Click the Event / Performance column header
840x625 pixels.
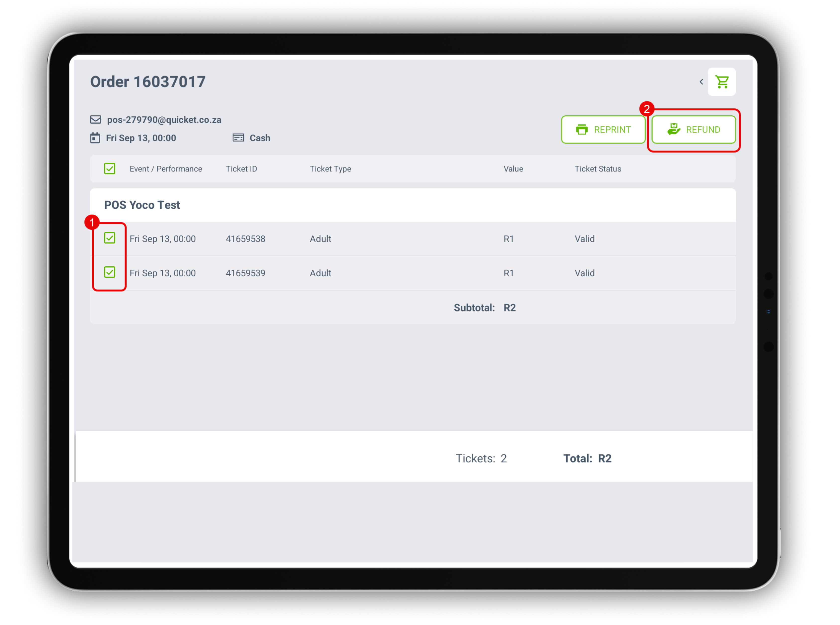[x=166, y=169]
